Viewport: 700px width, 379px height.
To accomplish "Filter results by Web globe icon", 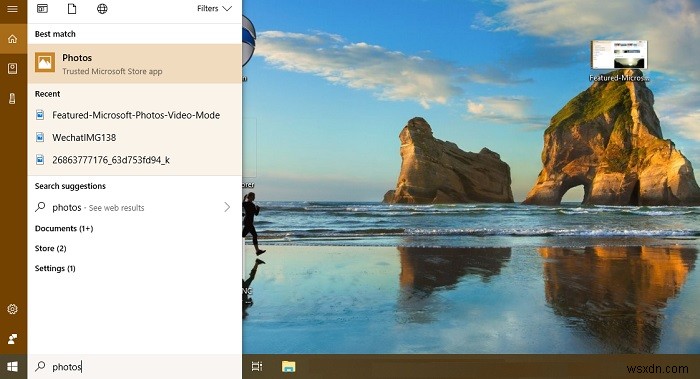I will point(102,8).
